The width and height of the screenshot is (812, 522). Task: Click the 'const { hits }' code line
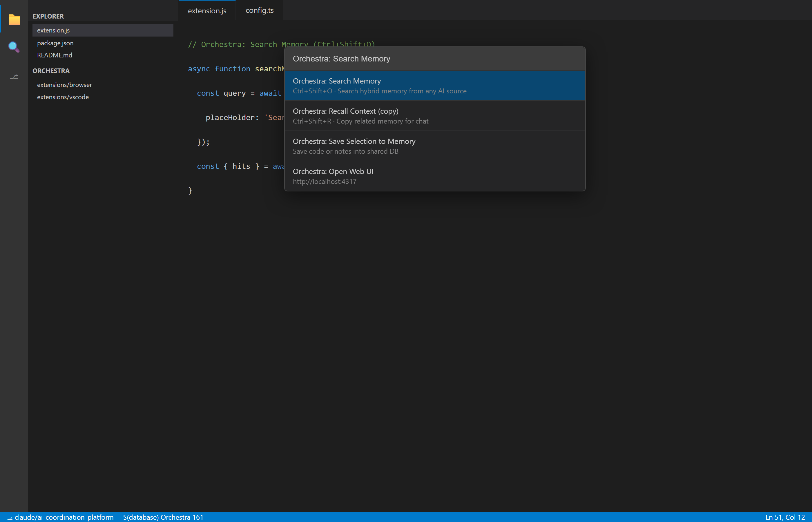[241, 166]
